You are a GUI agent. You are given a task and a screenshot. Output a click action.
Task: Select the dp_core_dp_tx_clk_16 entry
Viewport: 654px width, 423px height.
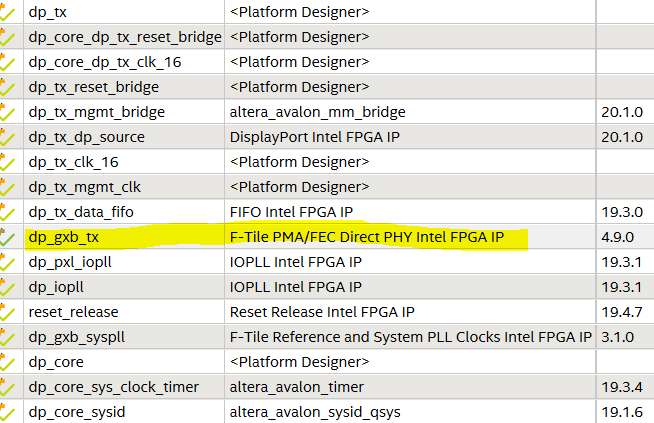click(104, 62)
